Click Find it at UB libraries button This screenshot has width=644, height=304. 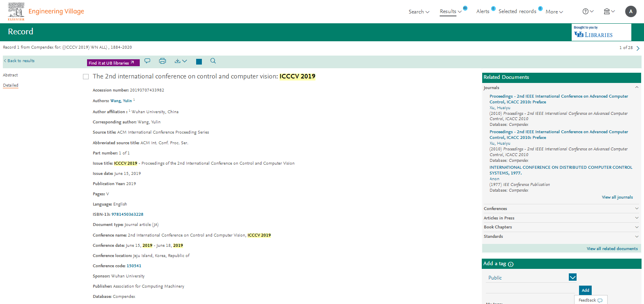(x=113, y=63)
